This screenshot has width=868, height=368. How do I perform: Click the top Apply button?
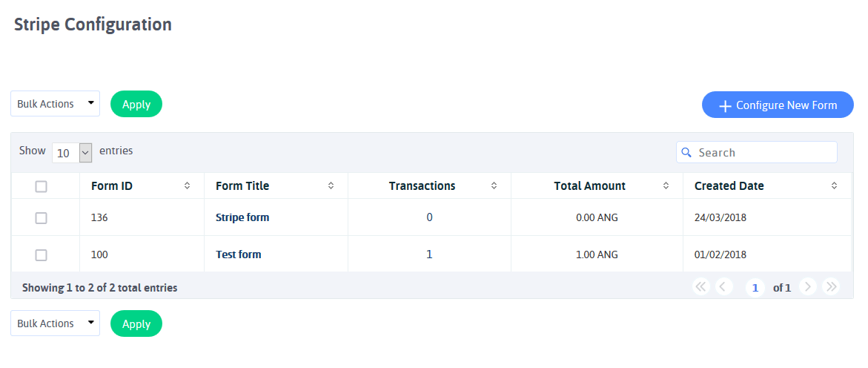pyautogui.click(x=136, y=104)
